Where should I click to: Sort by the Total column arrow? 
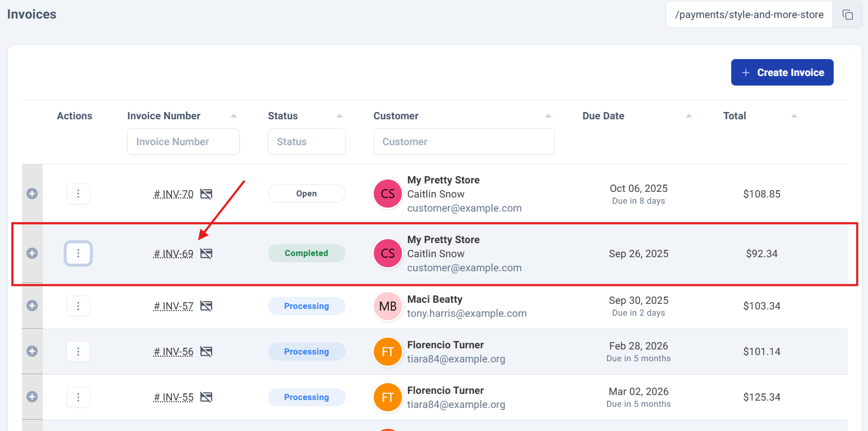tap(794, 116)
